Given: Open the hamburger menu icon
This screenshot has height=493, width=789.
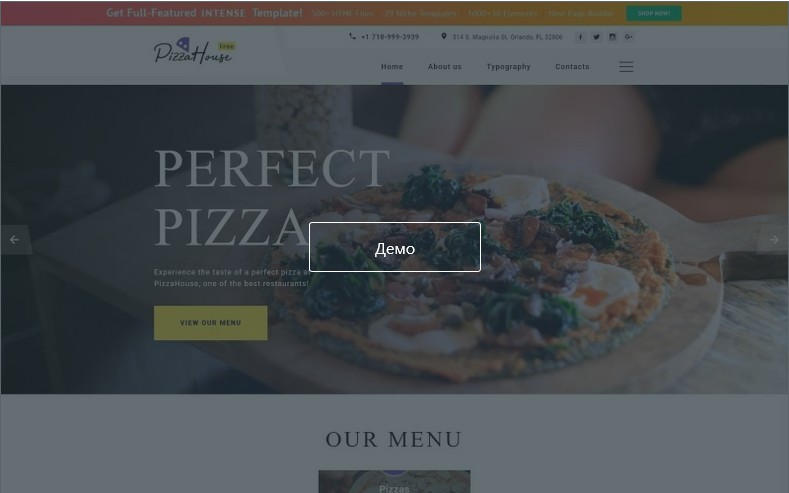Looking at the screenshot, I should click(x=626, y=66).
